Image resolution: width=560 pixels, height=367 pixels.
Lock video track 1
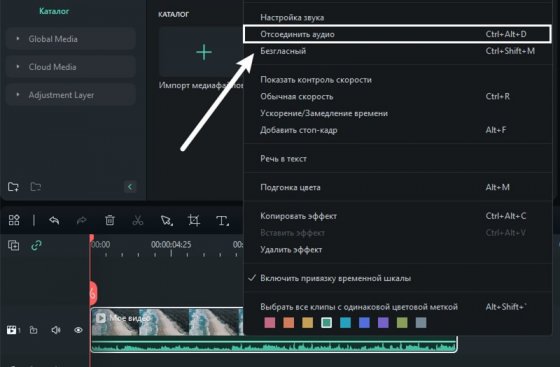point(33,330)
